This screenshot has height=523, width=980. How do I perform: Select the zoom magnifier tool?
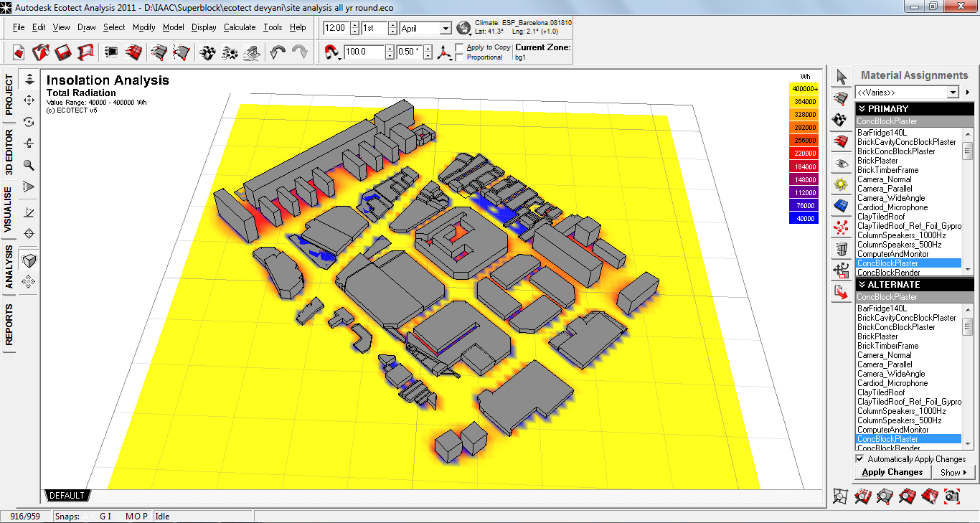coord(29,165)
